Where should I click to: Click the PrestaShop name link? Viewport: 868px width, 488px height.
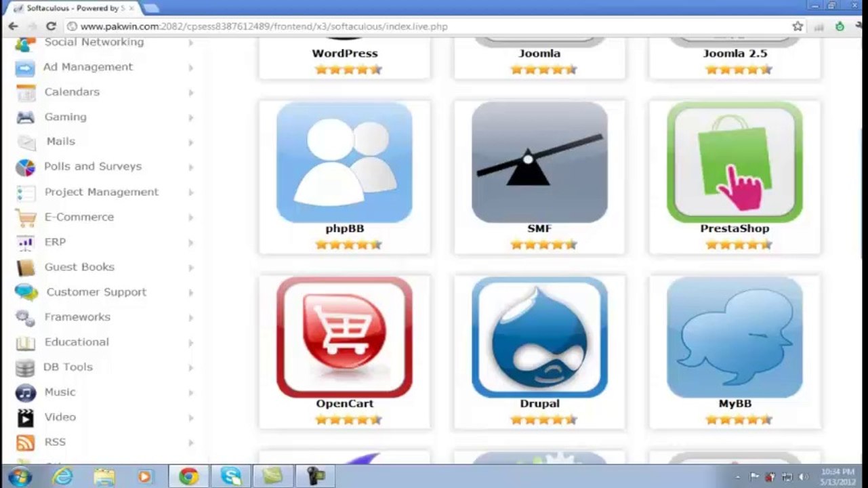[735, 228]
